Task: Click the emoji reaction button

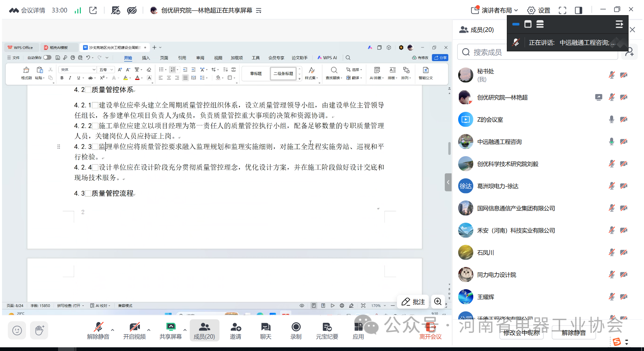Action: pos(17,331)
